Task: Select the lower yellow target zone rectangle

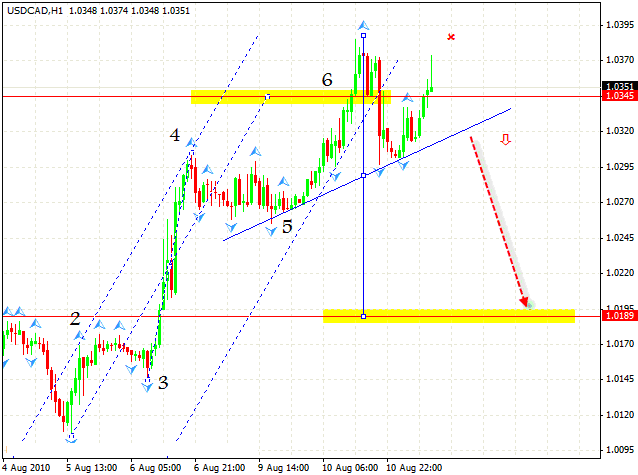Action: (x=449, y=316)
